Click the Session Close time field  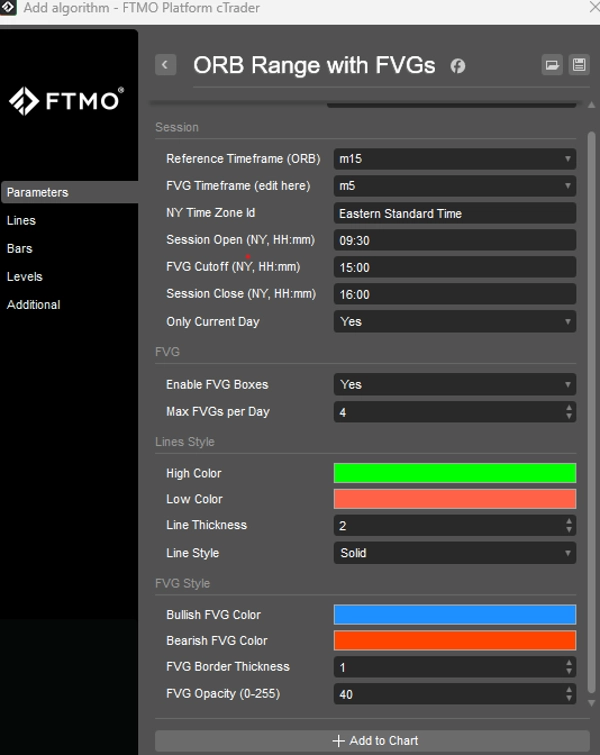click(455, 294)
